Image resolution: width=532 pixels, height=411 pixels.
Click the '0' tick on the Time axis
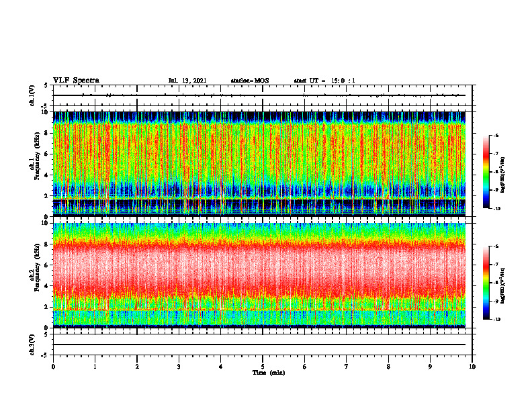53,367
